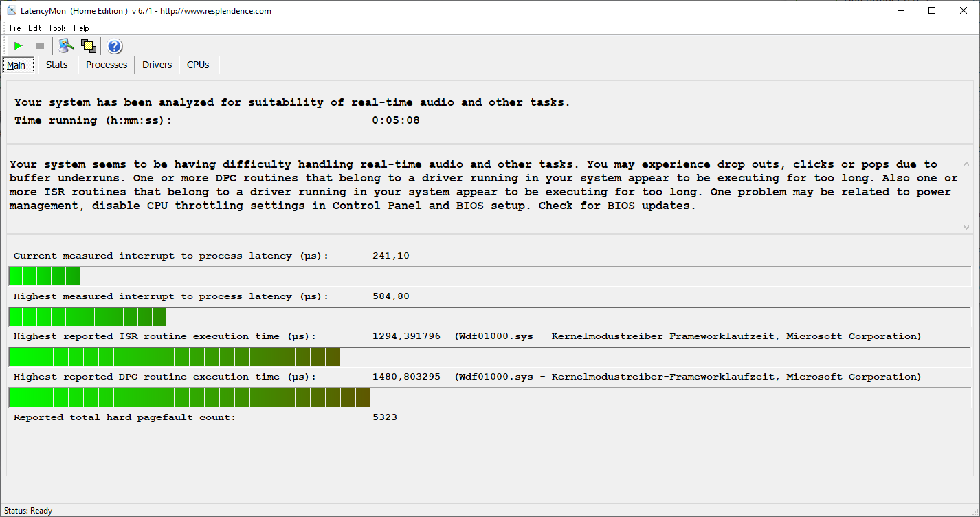
Task: Click the highest DPC execution time bar
Action: point(190,398)
